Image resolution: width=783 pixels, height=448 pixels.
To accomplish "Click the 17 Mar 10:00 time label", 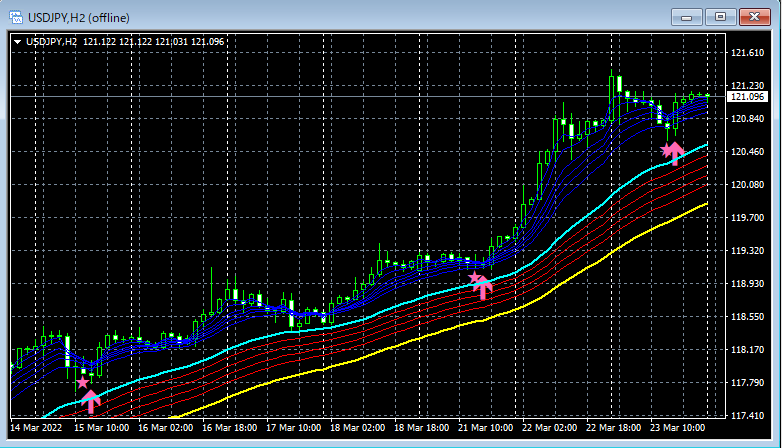I will [x=294, y=428].
